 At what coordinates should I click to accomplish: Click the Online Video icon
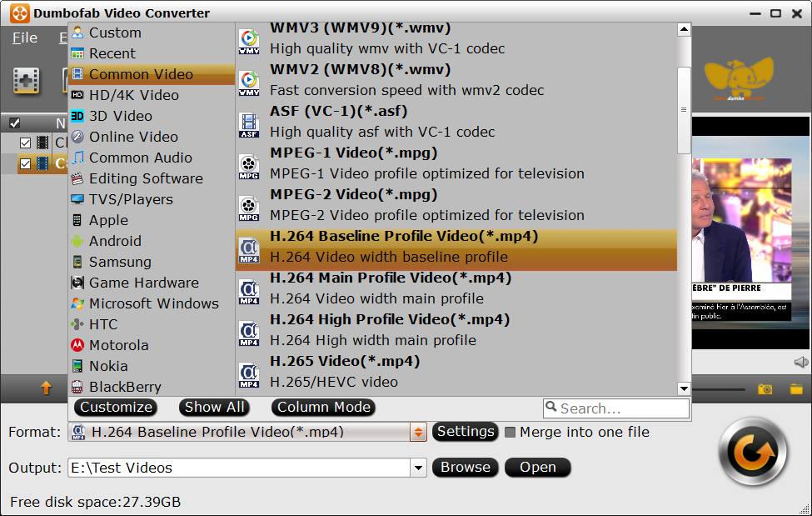coord(77,137)
